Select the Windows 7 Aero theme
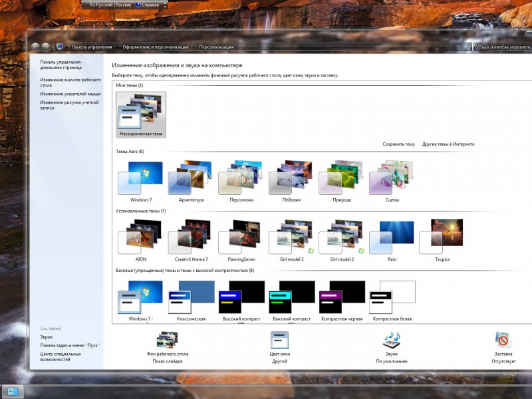Viewport: 532px width, 399px height. (x=141, y=182)
